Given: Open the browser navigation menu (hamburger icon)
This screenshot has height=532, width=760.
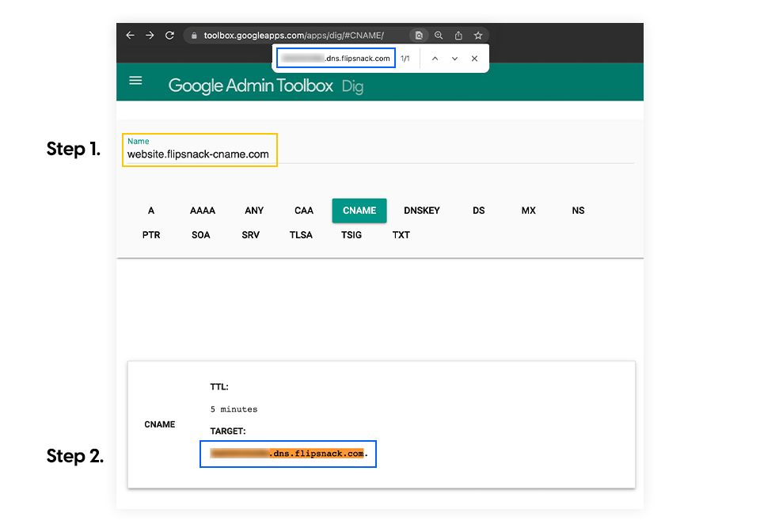Looking at the screenshot, I should 135,81.
